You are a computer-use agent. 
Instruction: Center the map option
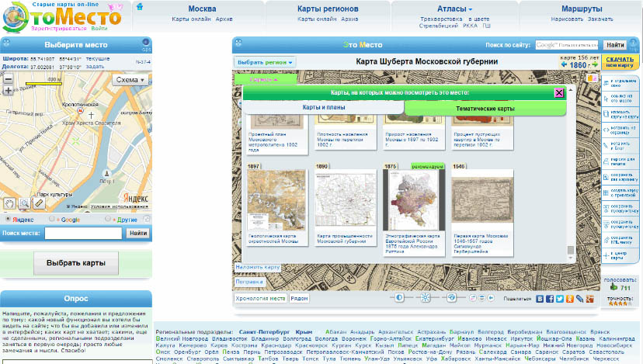point(620,255)
